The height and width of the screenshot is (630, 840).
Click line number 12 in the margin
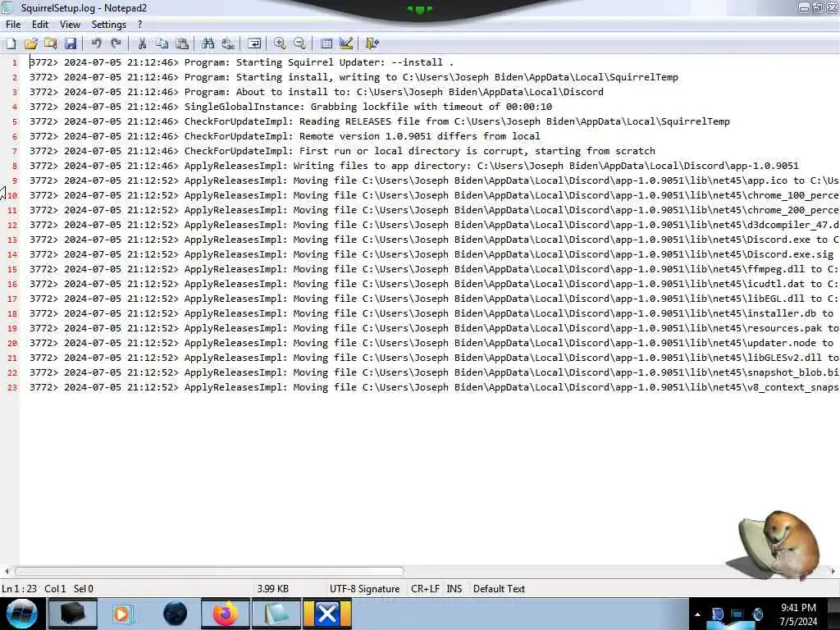click(12, 226)
